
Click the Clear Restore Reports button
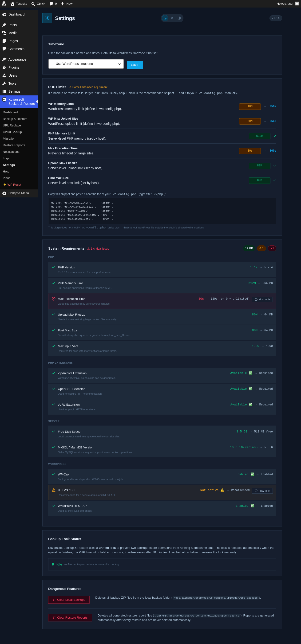(70, 617)
